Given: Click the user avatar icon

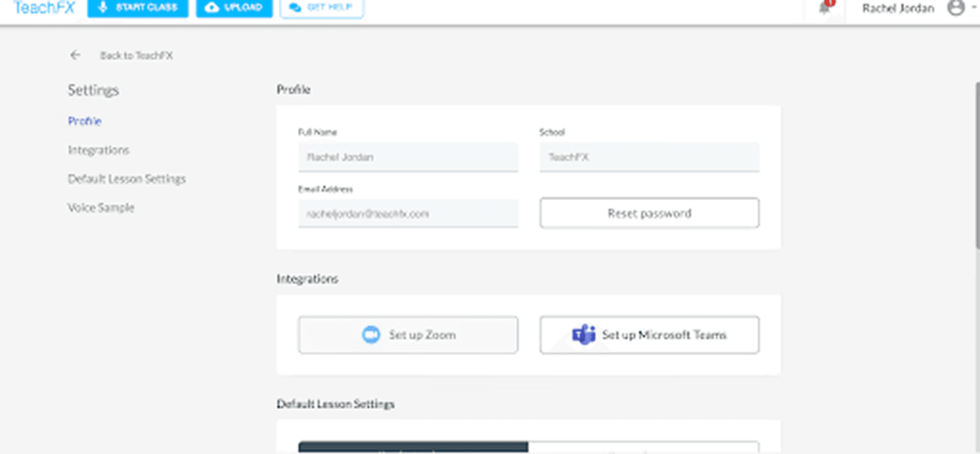Looking at the screenshot, I should (956, 8).
